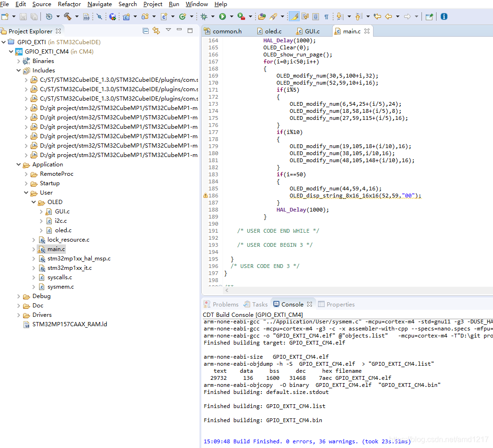Switch to the Properties tab
The width and height of the screenshot is (493, 448).
tap(336, 305)
